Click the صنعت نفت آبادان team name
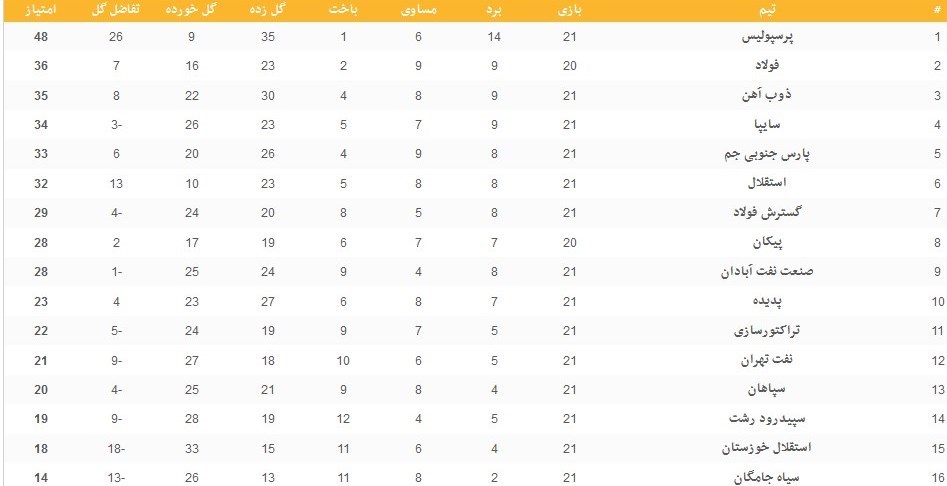Image resolution: width=947 pixels, height=486 pixels. pyautogui.click(x=773, y=271)
